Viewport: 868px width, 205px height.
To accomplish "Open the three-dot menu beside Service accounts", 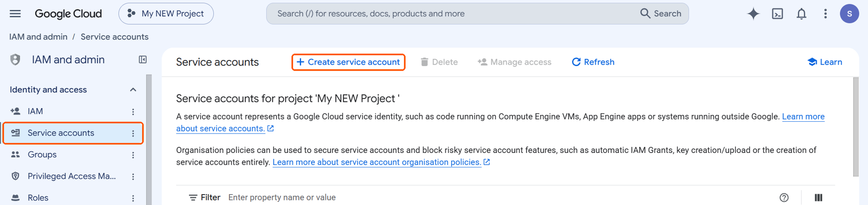I will point(133,133).
